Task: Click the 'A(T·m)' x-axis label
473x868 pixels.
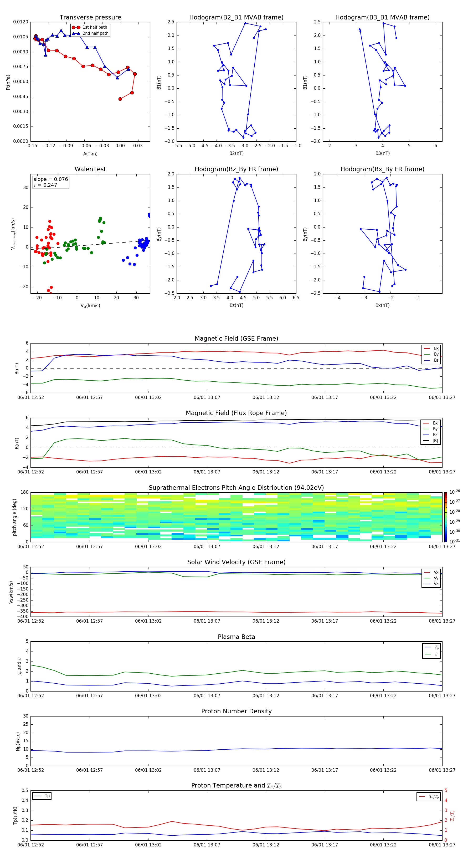Action: 90,154
